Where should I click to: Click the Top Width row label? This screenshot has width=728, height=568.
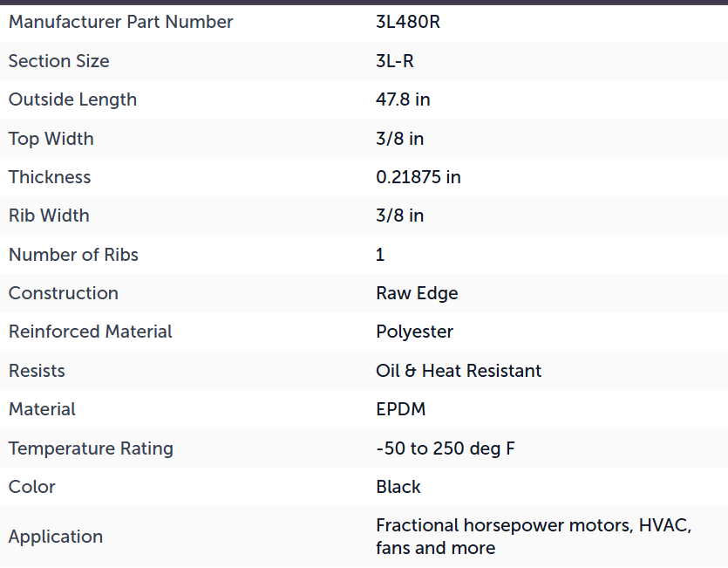pyautogui.click(x=51, y=139)
